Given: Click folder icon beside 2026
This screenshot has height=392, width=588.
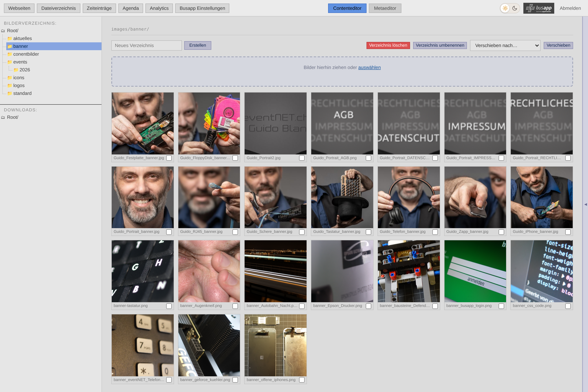Looking at the screenshot, I should (x=16, y=70).
